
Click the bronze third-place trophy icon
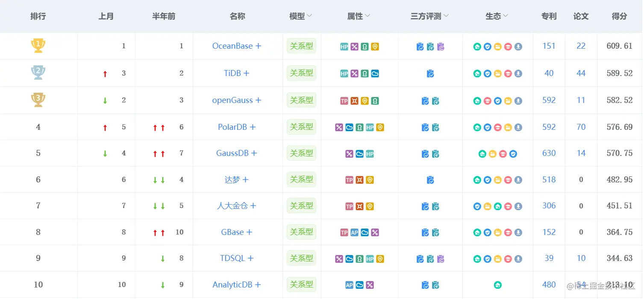coord(38,100)
